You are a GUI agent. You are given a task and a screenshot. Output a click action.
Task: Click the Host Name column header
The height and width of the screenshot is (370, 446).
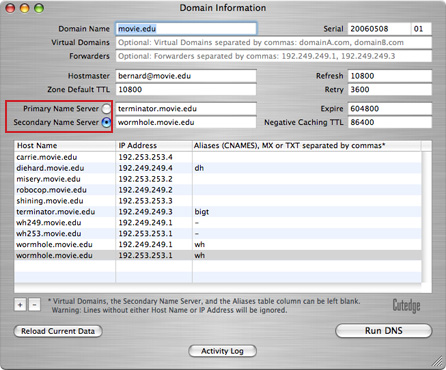tap(65, 146)
